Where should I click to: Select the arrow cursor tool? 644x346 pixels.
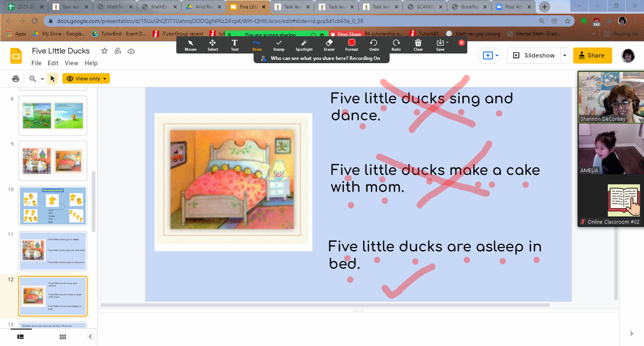pos(52,79)
